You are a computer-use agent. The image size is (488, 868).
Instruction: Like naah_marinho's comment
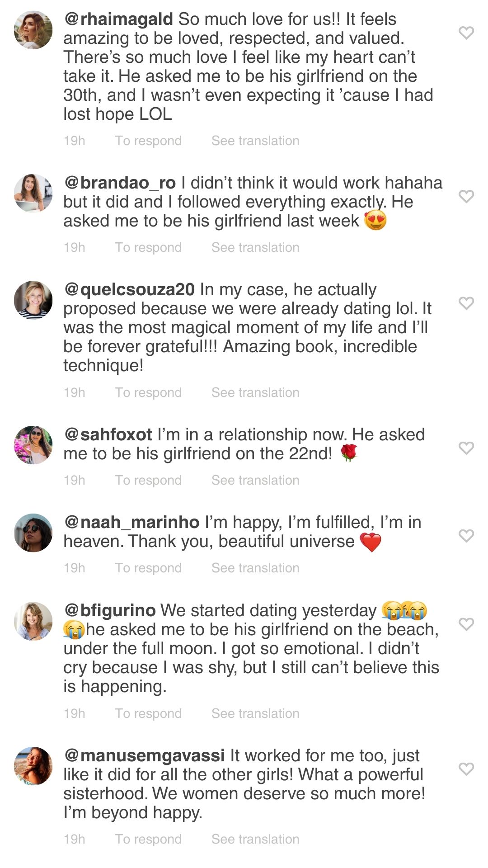pos(466,536)
